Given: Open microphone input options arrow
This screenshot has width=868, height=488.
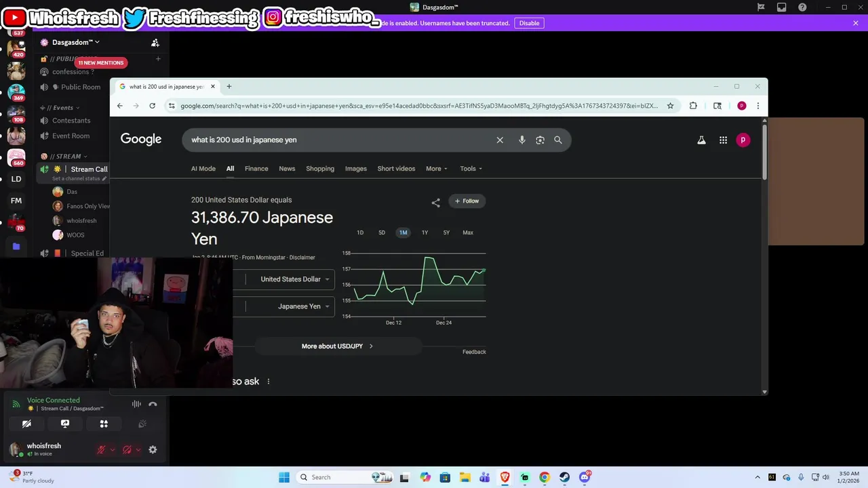Looking at the screenshot, I should (113, 449).
